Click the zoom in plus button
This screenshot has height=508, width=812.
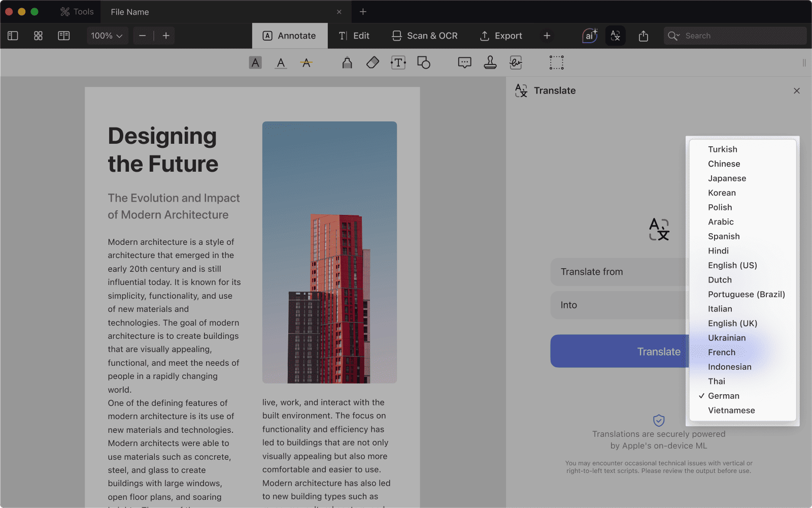[166, 36]
